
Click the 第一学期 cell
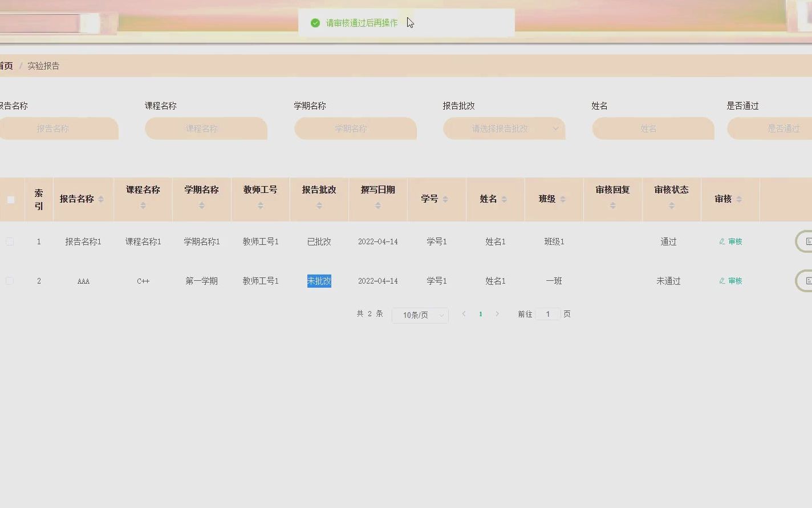click(x=202, y=281)
